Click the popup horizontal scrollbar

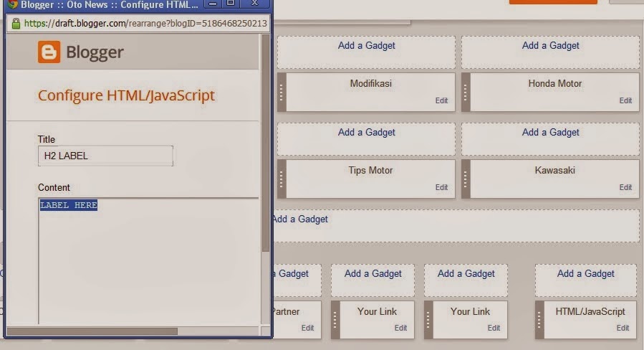[92, 331]
